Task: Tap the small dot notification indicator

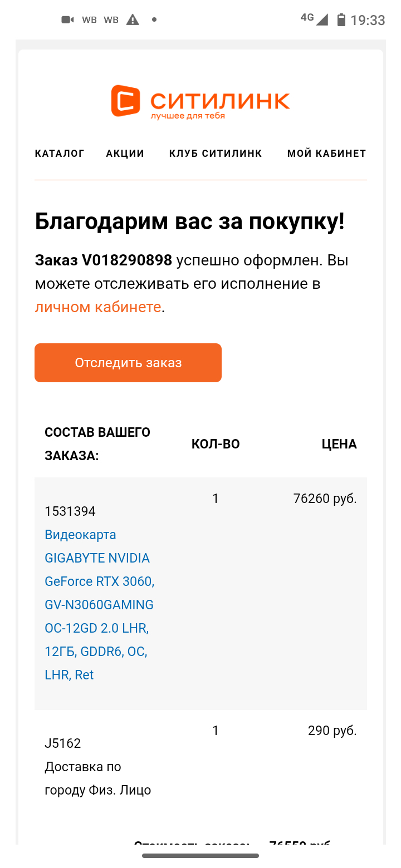Action: pyautogui.click(x=154, y=20)
